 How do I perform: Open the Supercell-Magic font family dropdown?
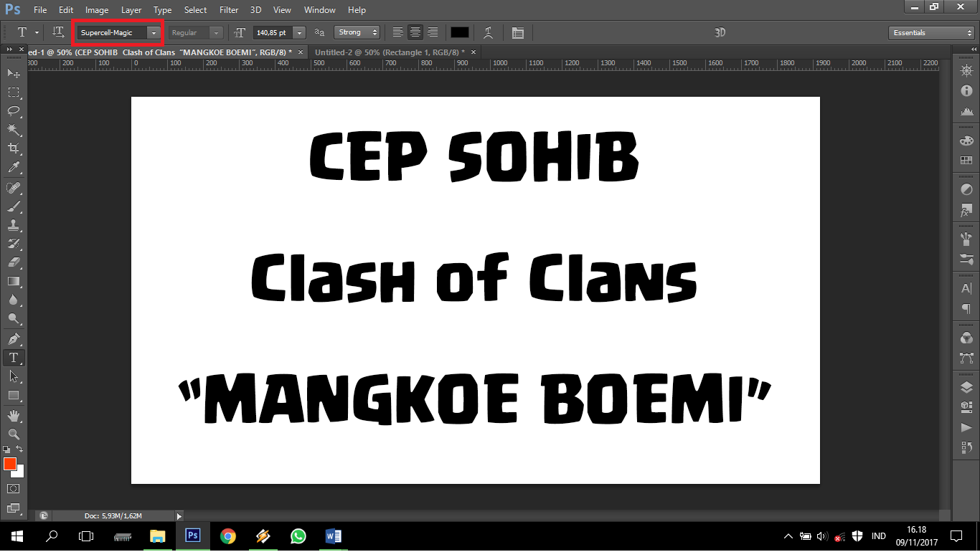pyautogui.click(x=153, y=32)
